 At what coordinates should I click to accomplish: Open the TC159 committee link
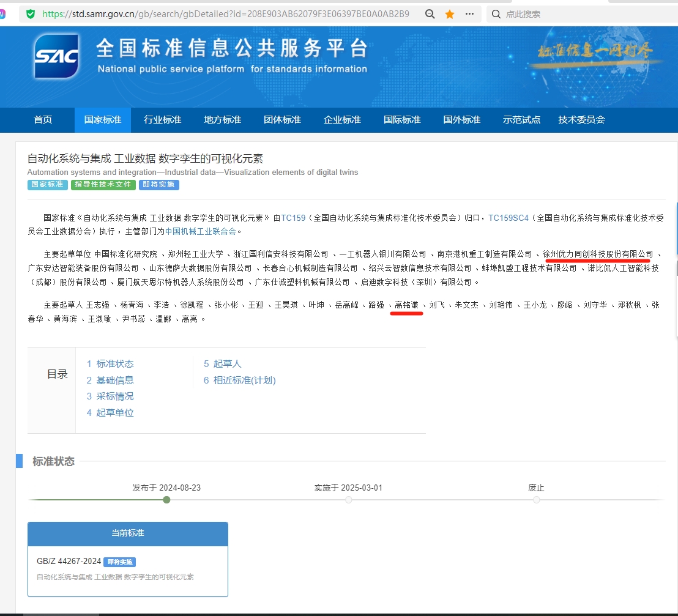293,218
